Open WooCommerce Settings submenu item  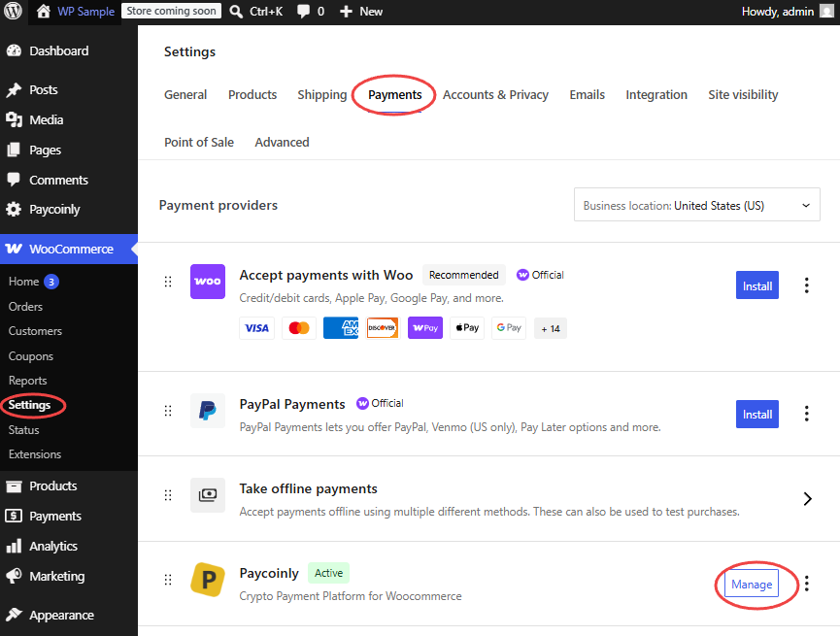pyautogui.click(x=29, y=405)
